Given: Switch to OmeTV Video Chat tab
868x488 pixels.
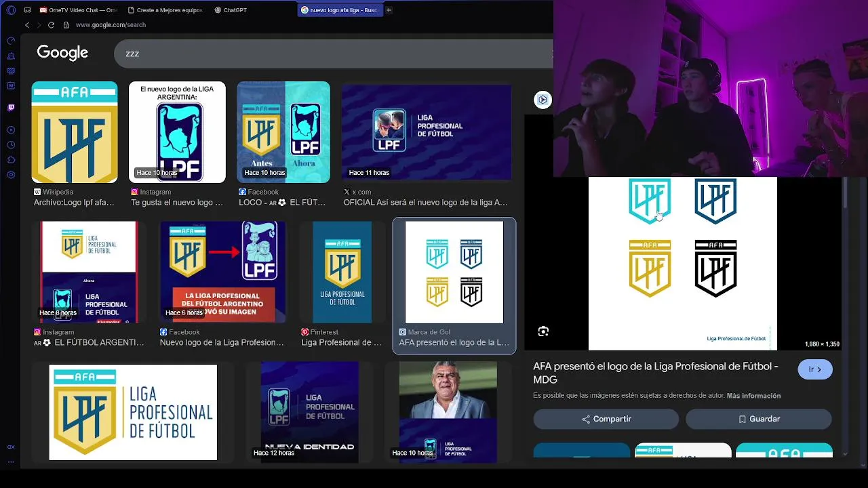Looking at the screenshot, I should coord(79,10).
